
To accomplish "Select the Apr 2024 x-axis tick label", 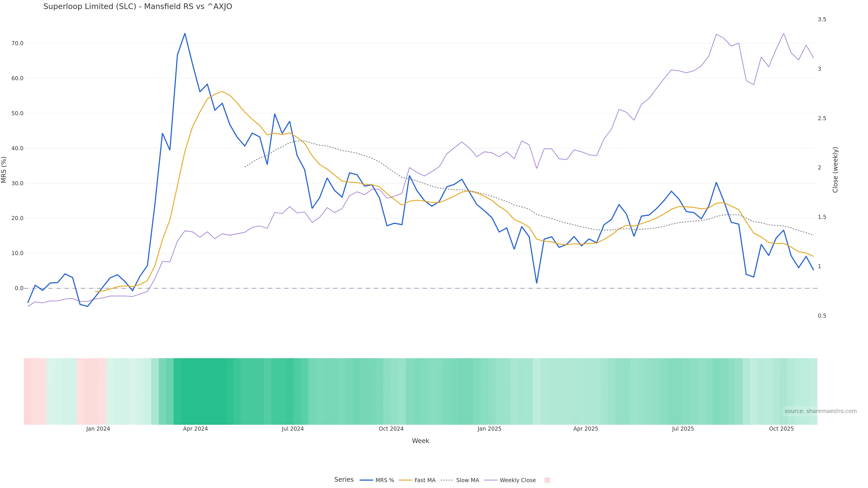I will pyautogui.click(x=196, y=429).
